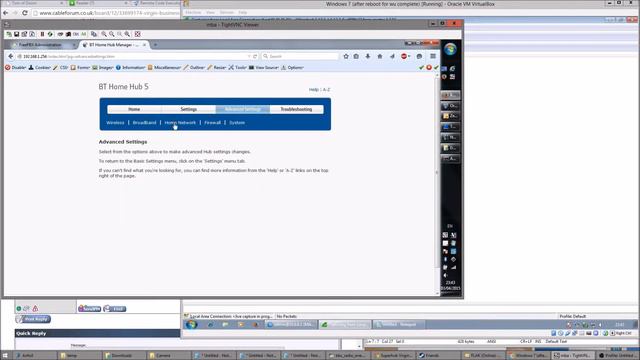Click chat bubble icon in Firefox toolbar
This screenshot has height=360, width=640.
419,56
